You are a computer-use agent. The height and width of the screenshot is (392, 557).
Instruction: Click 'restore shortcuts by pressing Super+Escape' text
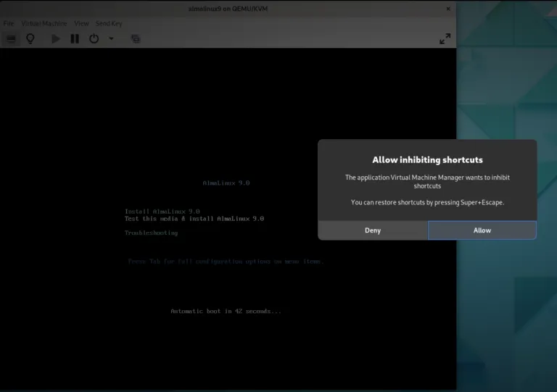(439, 202)
